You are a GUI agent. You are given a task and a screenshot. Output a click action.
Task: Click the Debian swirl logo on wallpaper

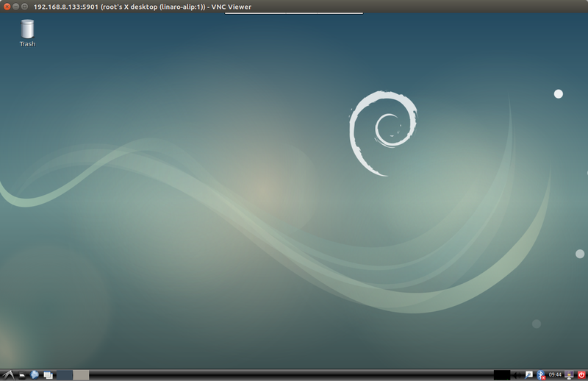[382, 132]
